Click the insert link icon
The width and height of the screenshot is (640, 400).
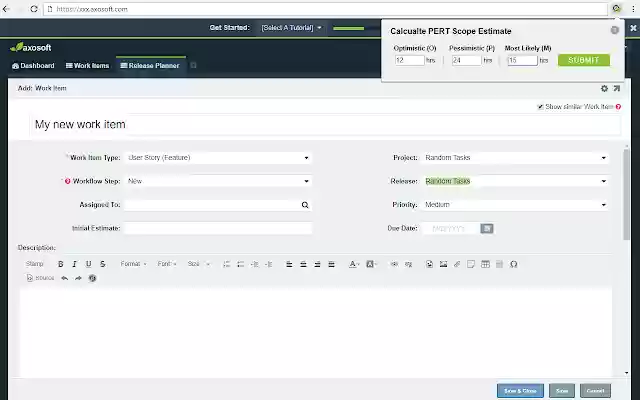394,264
